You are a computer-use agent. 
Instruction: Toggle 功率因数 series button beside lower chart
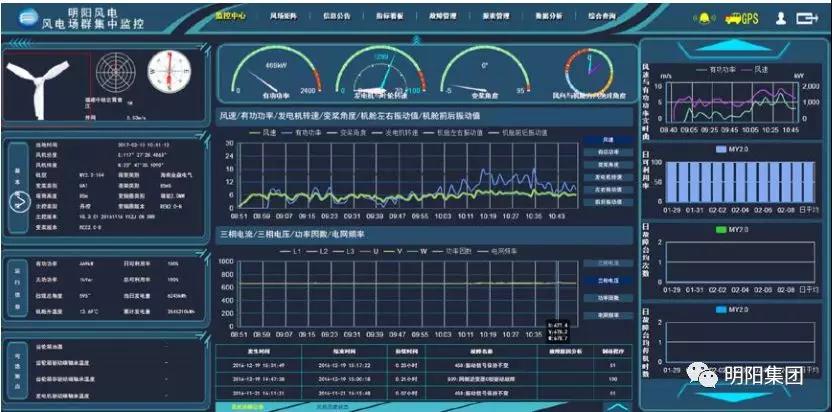[x=608, y=297]
